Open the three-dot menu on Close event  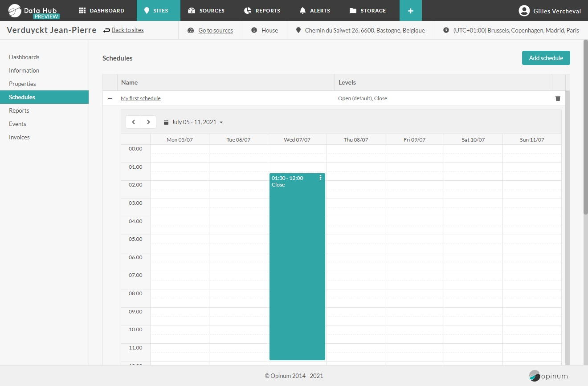[x=320, y=178]
